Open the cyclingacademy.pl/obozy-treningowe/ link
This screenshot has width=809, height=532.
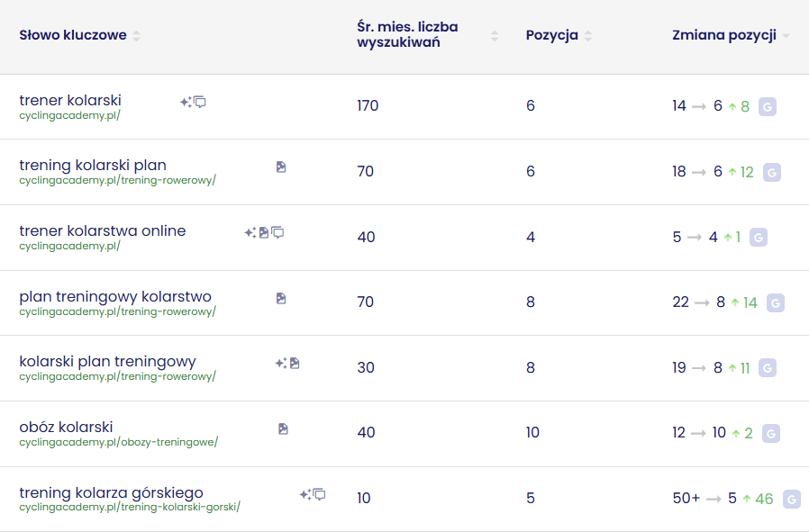pos(118,442)
